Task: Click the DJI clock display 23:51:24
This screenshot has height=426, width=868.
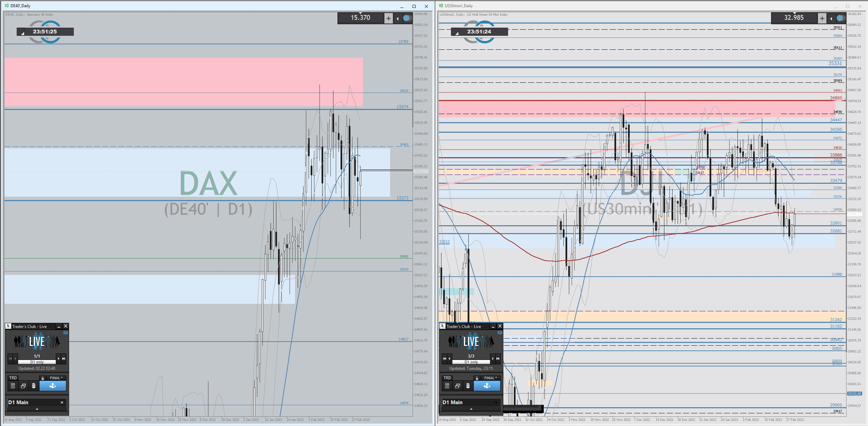Action: click(479, 31)
